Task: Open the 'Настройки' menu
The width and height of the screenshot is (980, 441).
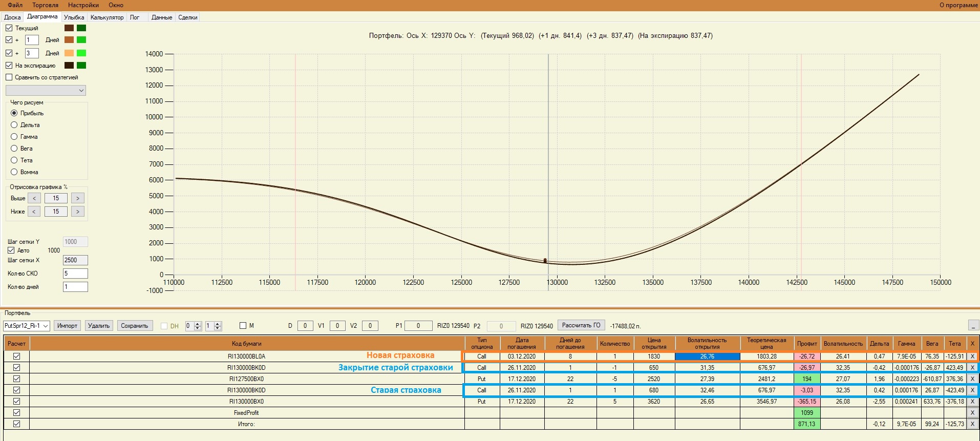Action: point(83,5)
